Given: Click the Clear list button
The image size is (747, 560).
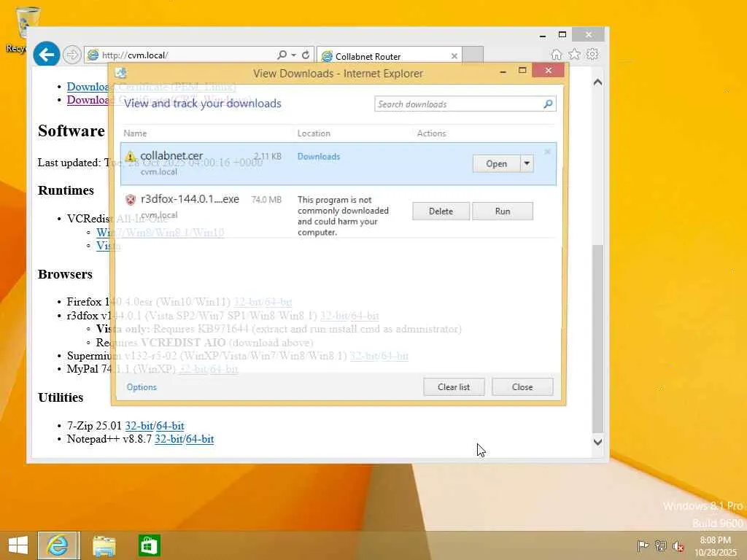Looking at the screenshot, I should click(x=454, y=386).
